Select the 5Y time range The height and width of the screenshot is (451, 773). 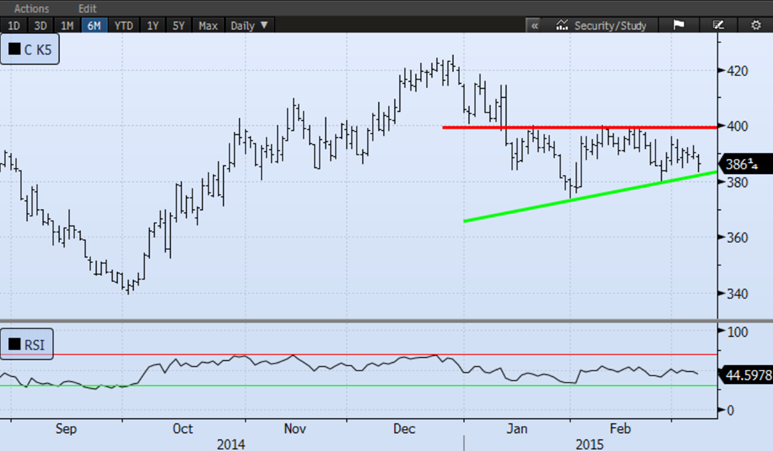[x=179, y=25]
